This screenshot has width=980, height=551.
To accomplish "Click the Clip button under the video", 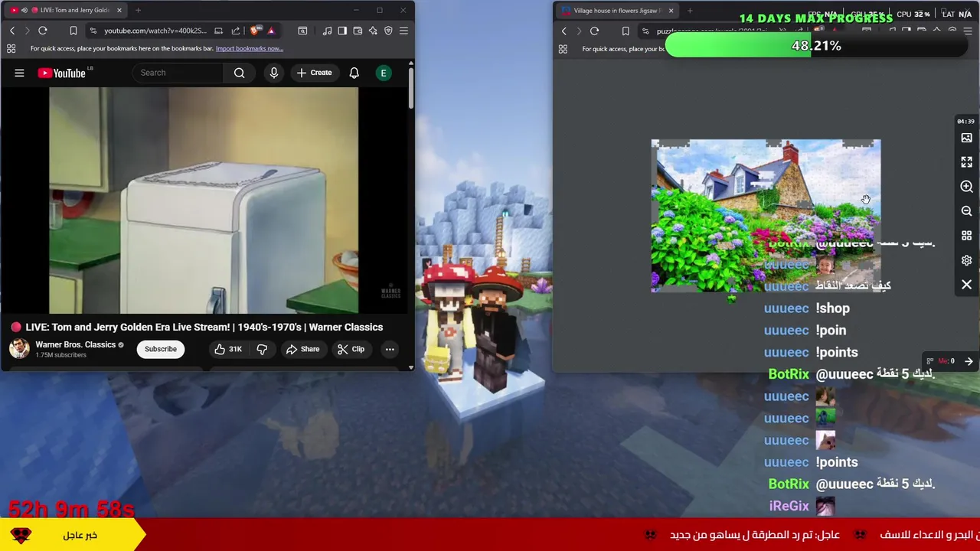I will [x=351, y=349].
